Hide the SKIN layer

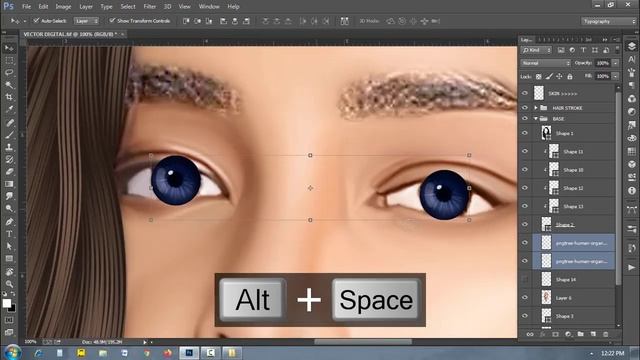pyautogui.click(x=525, y=93)
